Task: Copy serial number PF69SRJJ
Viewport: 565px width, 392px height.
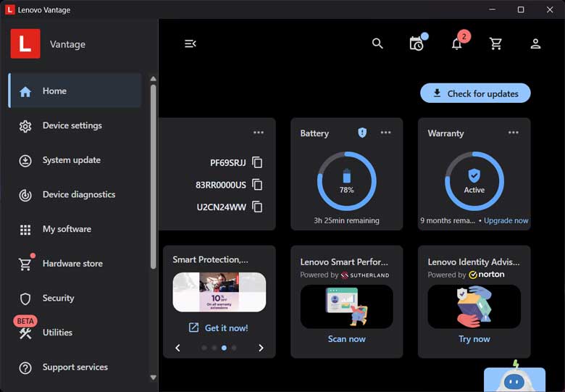Action: 257,162
